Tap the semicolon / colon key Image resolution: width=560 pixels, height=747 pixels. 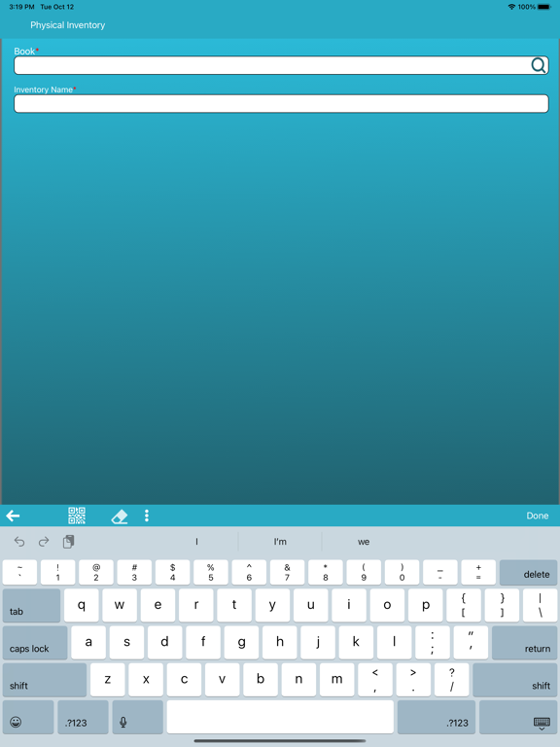[x=433, y=642]
